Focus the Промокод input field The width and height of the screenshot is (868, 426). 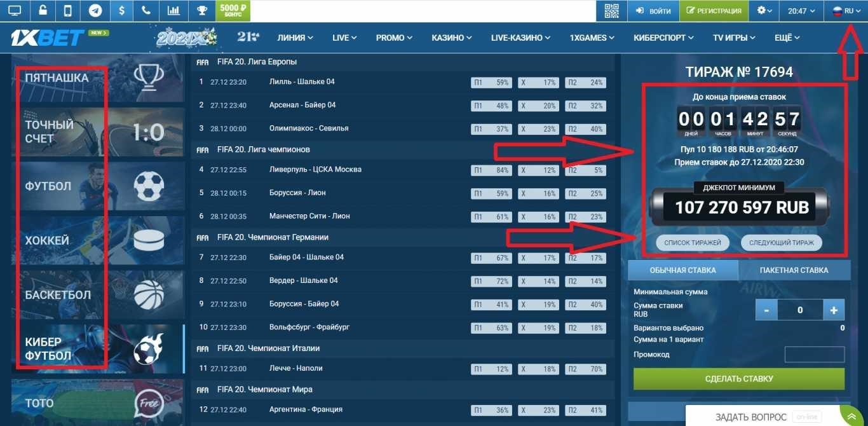click(x=815, y=354)
